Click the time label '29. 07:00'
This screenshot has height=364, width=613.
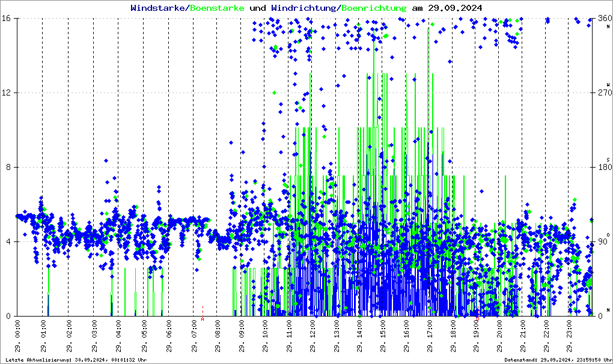pos(194,336)
